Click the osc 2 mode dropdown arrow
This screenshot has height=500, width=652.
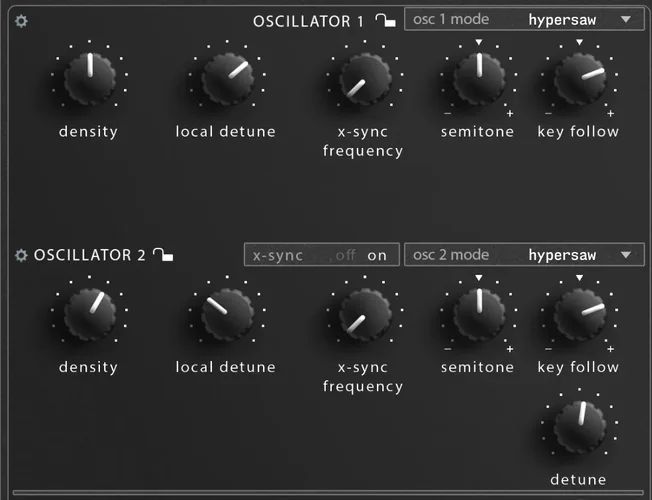[x=626, y=255]
